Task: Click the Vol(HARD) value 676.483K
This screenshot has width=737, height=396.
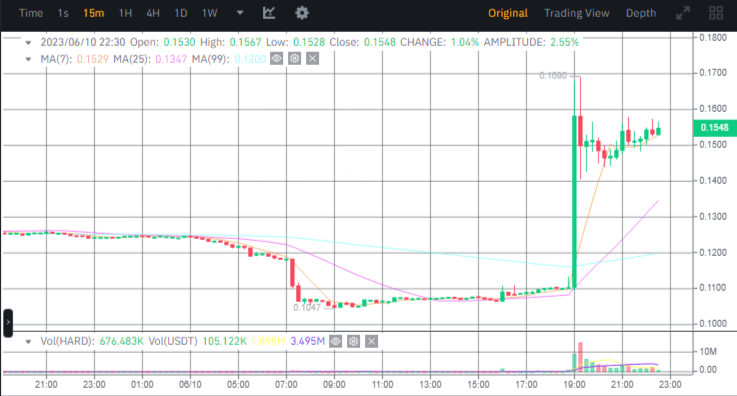Action: (x=121, y=342)
